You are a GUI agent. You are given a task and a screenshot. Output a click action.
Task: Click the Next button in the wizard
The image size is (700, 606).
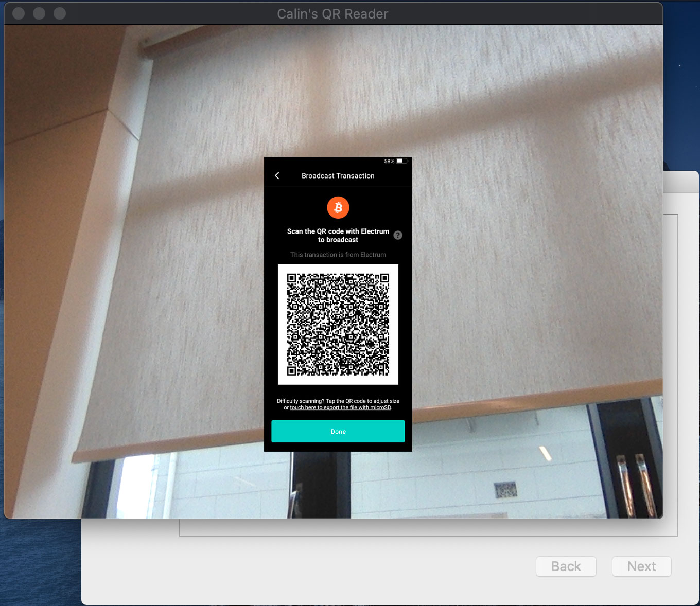pos(641,566)
